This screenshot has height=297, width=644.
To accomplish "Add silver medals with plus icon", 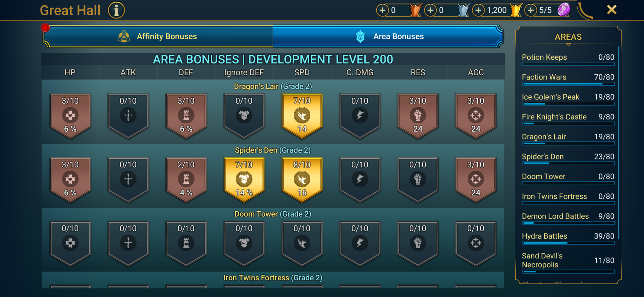I will (430, 10).
